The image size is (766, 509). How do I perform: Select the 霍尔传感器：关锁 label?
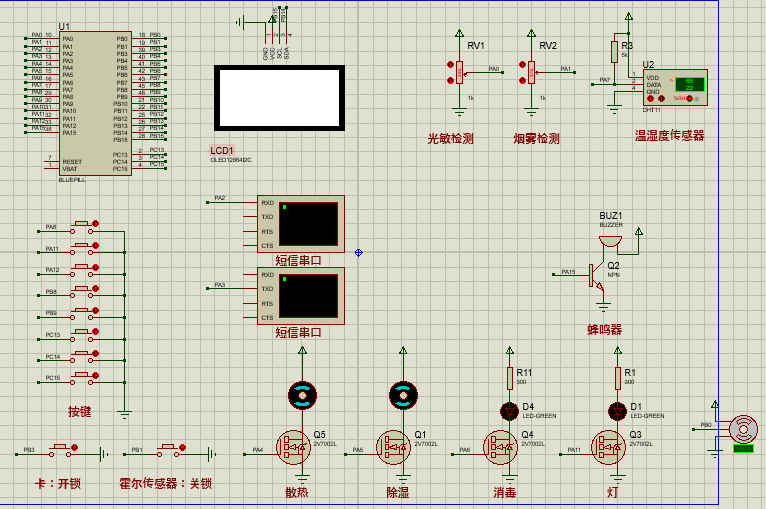coord(166,484)
